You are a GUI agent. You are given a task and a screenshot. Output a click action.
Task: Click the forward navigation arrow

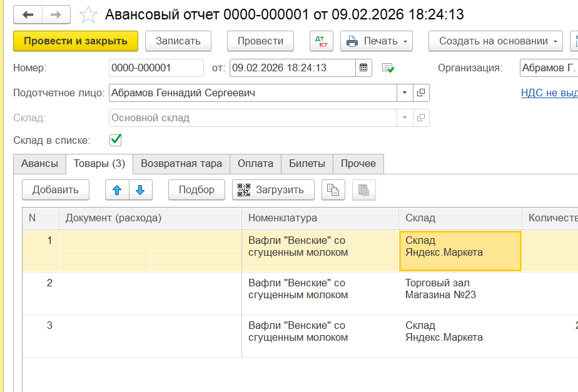(x=56, y=14)
